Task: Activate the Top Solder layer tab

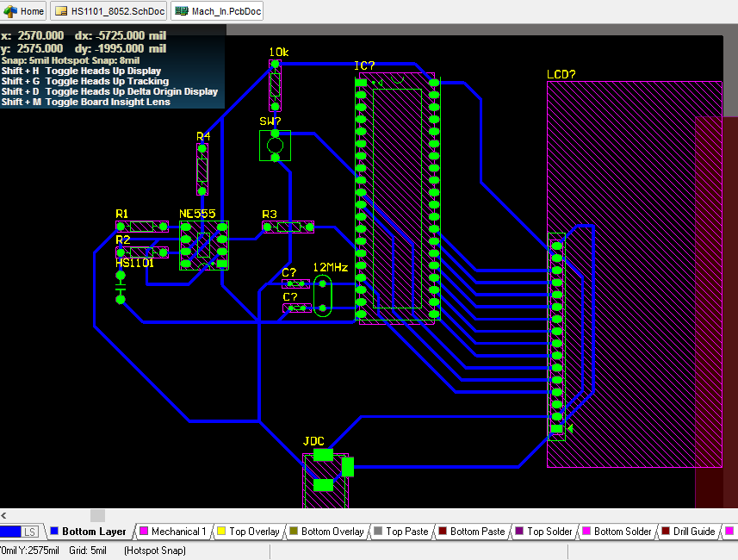Action: 549,532
